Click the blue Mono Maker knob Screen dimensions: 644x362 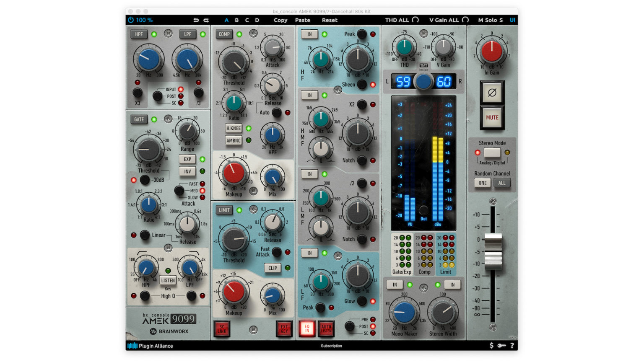pyautogui.click(x=404, y=313)
